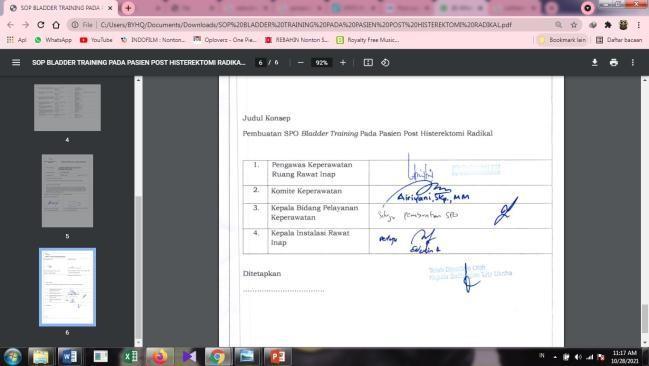
Task: Click the page number input field
Action: [260, 63]
